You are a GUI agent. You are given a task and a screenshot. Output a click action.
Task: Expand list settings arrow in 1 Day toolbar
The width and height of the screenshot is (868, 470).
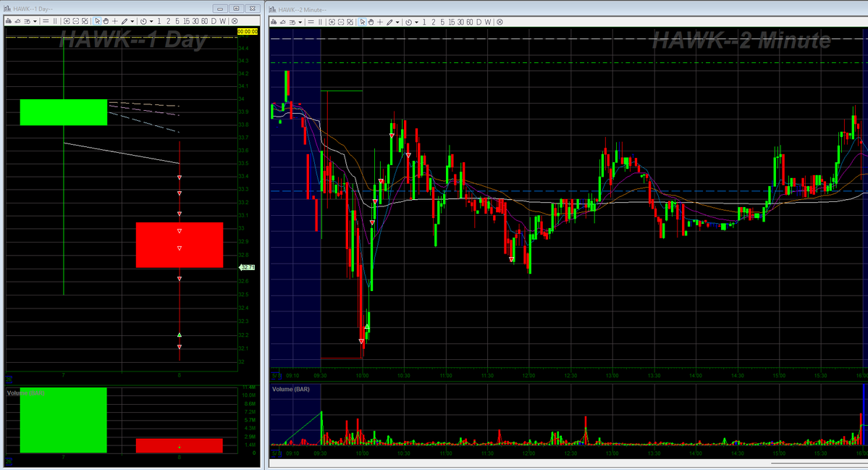tap(35, 22)
